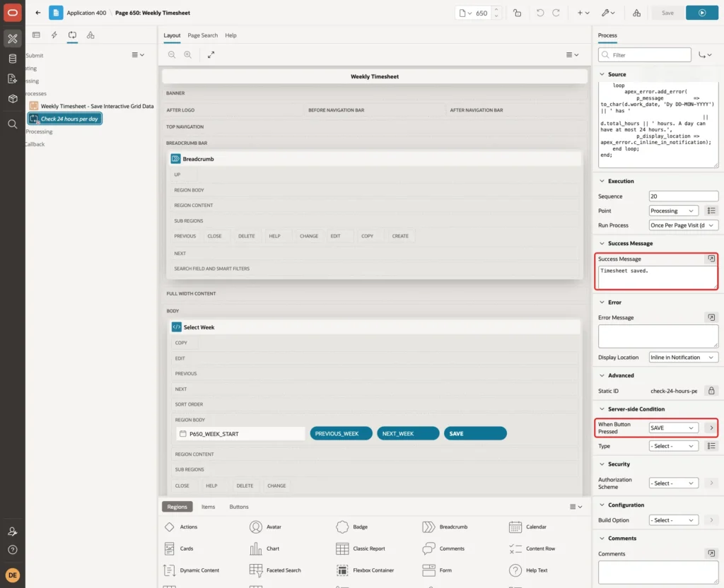The height and width of the screenshot is (588, 724).
Task: Click the page lock icon
Action: [517, 13]
